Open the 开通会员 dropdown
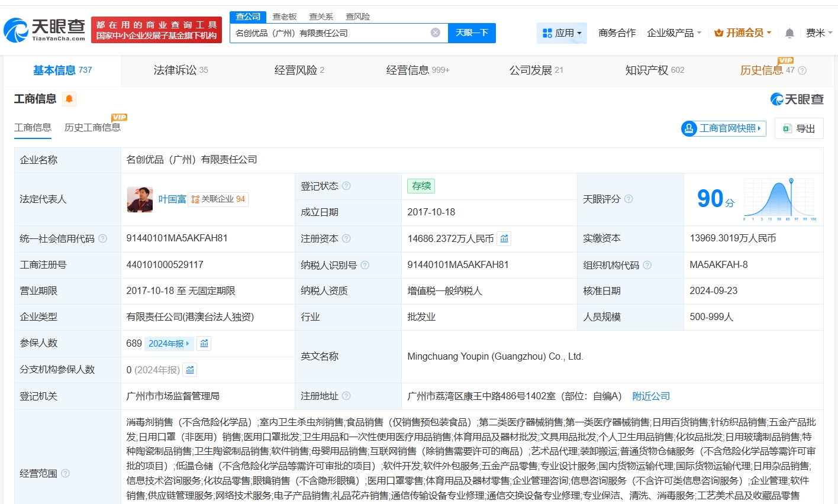The image size is (838, 504). point(743,33)
